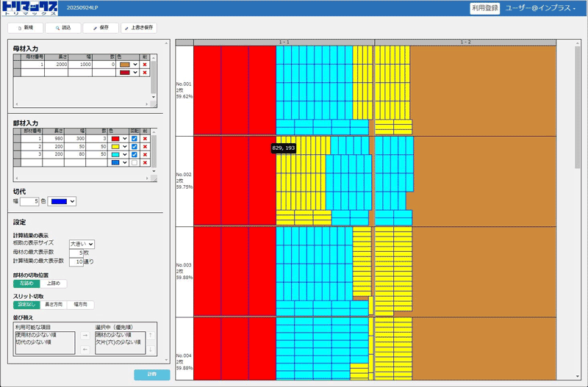Click the 計算 calculate button
The width and height of the screenshot is (588, 387).
click(x=151, y=375)
